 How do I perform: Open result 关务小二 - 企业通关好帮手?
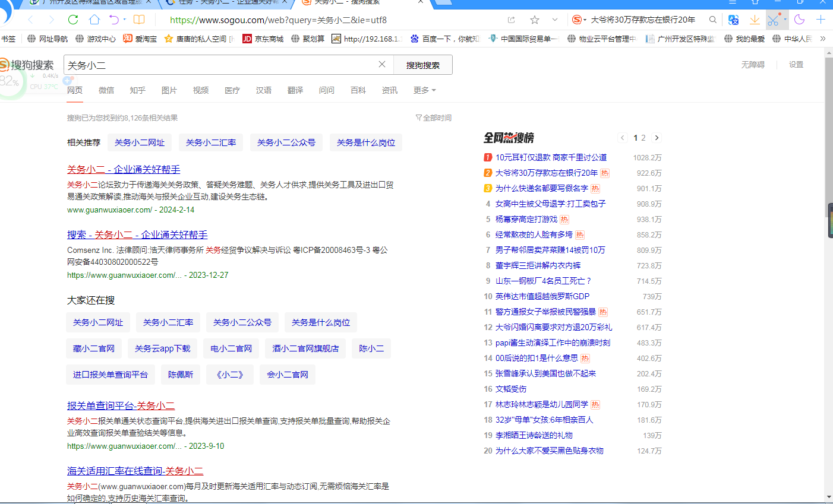(x=124, y=169)
